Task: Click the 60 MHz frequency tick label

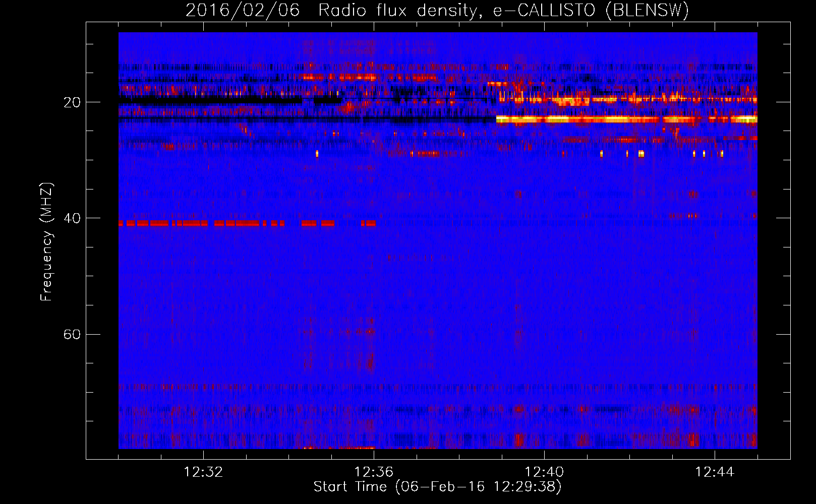Action: (x=72, y=334)
